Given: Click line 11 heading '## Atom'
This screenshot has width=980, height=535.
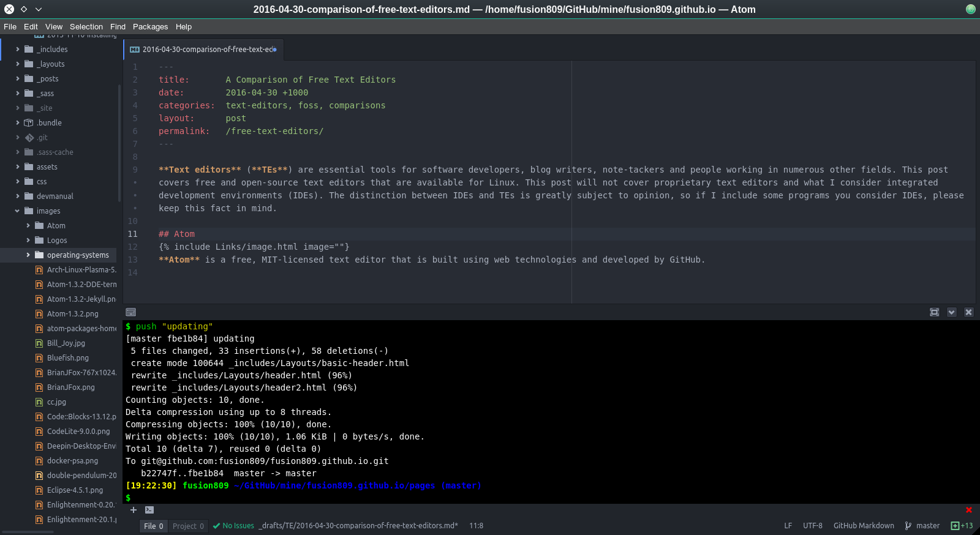Looking at the screenshot, I should point(176,234).
